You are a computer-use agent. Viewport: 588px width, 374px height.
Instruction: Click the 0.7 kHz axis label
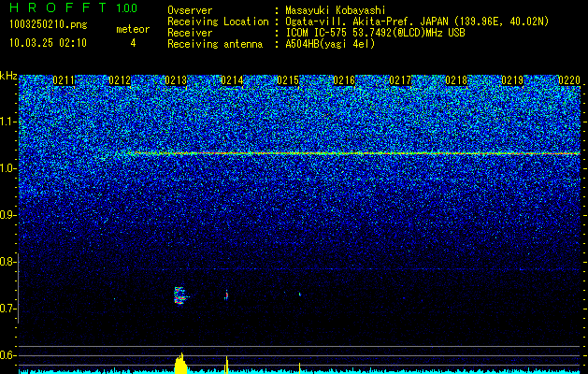(7, 309)
